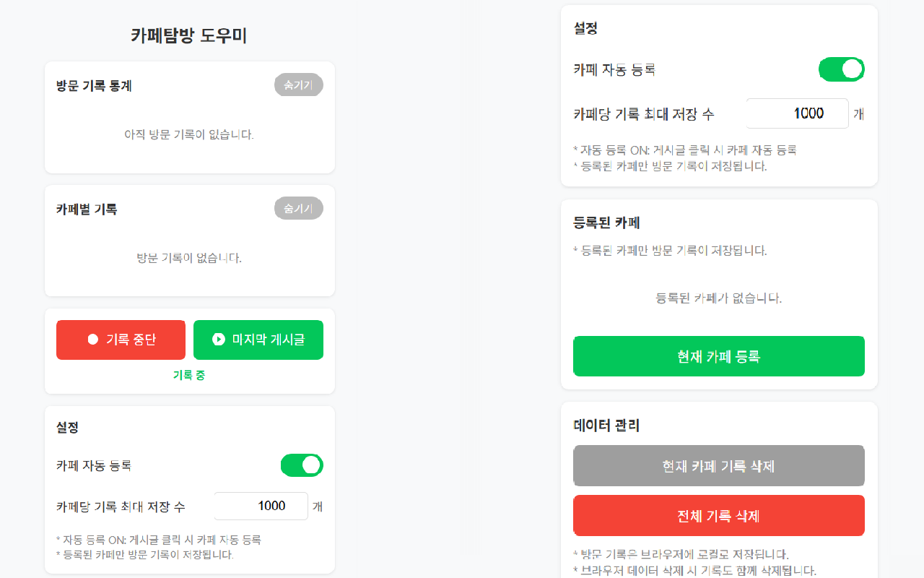This screenshot has width=924, height=578.
Task: Toggle 카페 자동 등록 switch below 기록 중 status
Action: (x=302, y=465)
